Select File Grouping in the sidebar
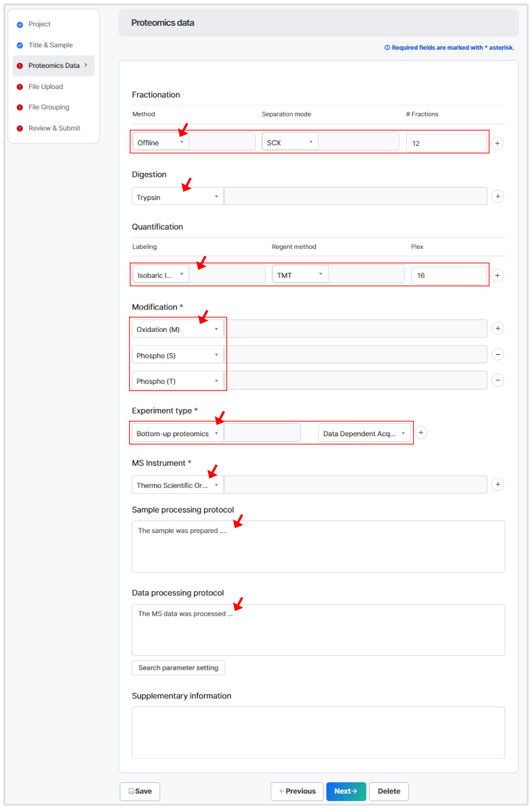 tap(48, 107)
